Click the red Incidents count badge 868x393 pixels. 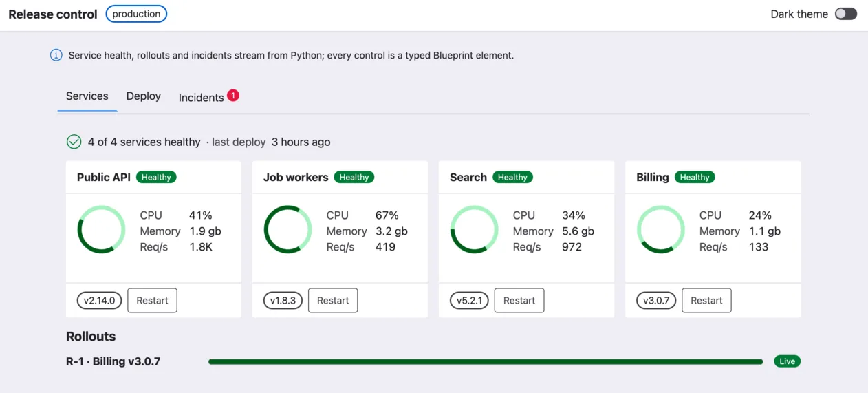pos(233,95)
